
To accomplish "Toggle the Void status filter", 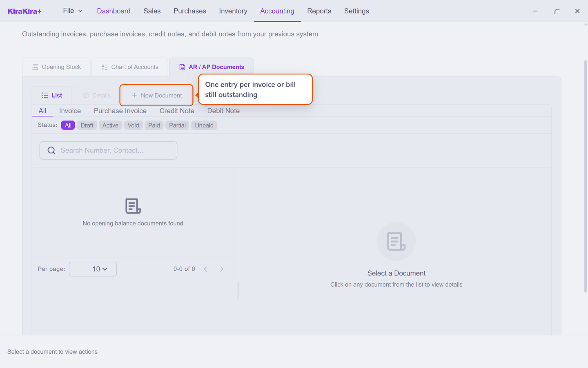I will [133, 125].
